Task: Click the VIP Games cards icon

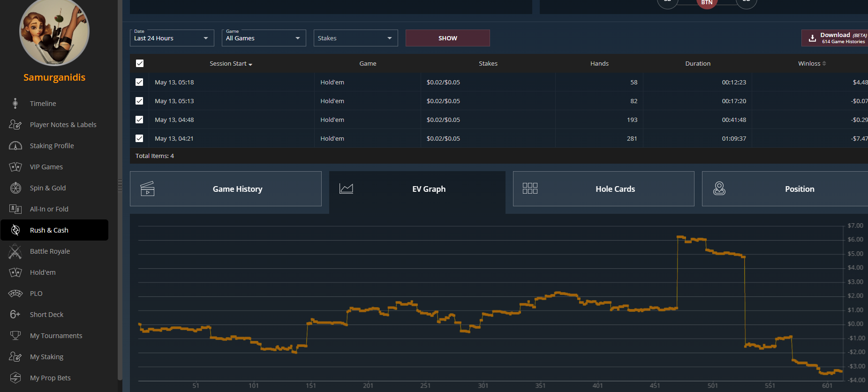Action: coord(15,166)
